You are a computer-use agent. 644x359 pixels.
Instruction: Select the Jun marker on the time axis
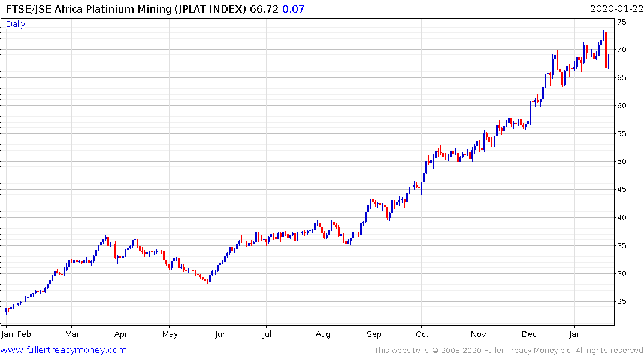(220, 334)
